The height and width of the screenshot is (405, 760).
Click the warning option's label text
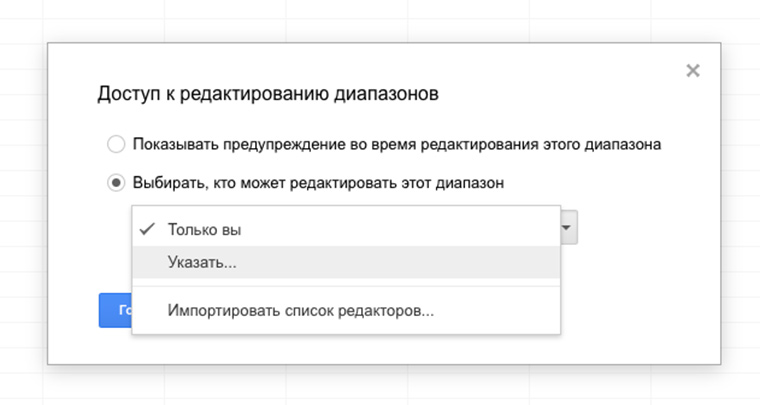(397, 144)
